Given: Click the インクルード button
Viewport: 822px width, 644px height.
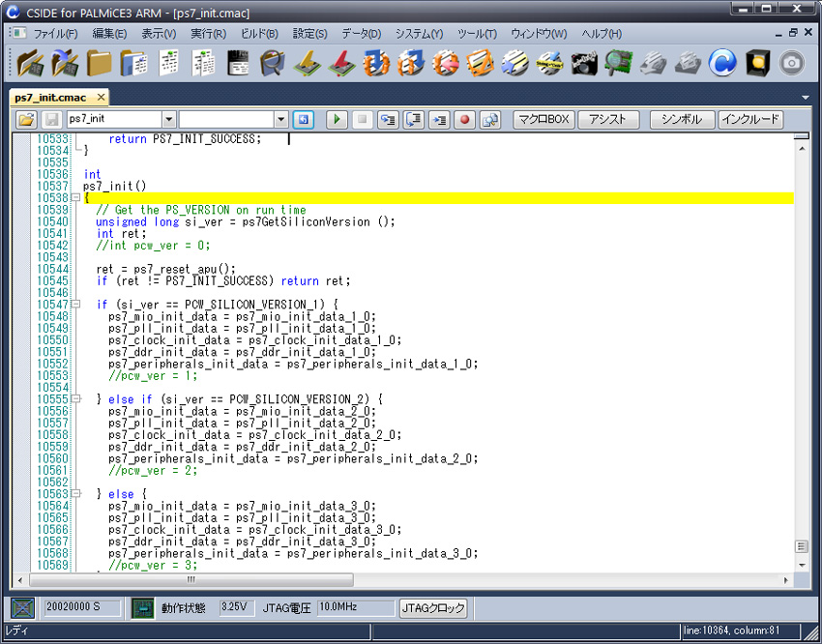Looking at the screenshot, I should [x=750, y=120].
